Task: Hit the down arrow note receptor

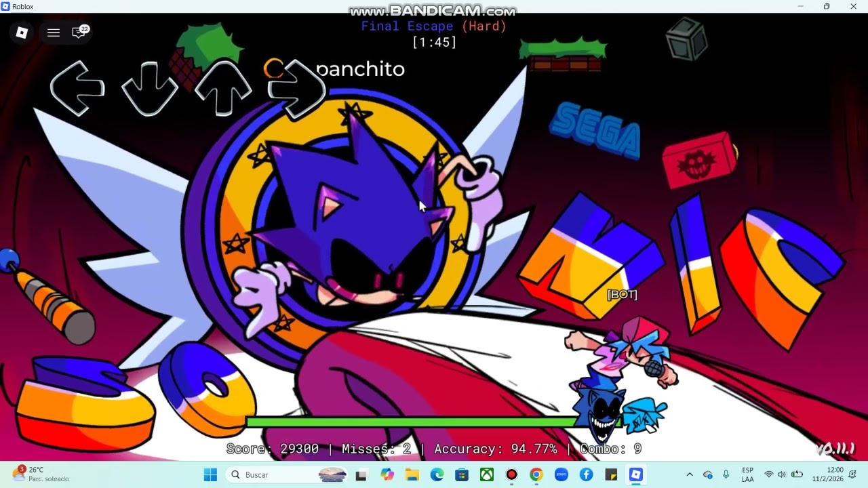Action: point(150,88)
